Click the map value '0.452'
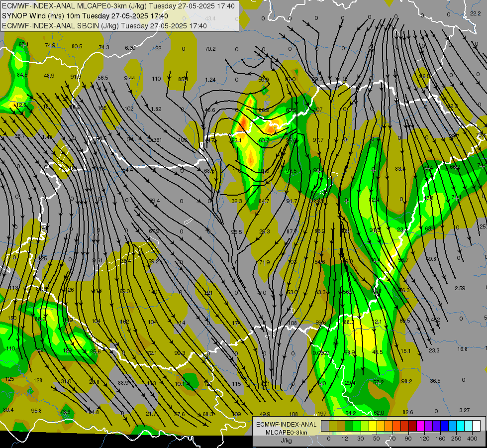The height and width of the screenshot is (448, 487). tap(433, 320)
